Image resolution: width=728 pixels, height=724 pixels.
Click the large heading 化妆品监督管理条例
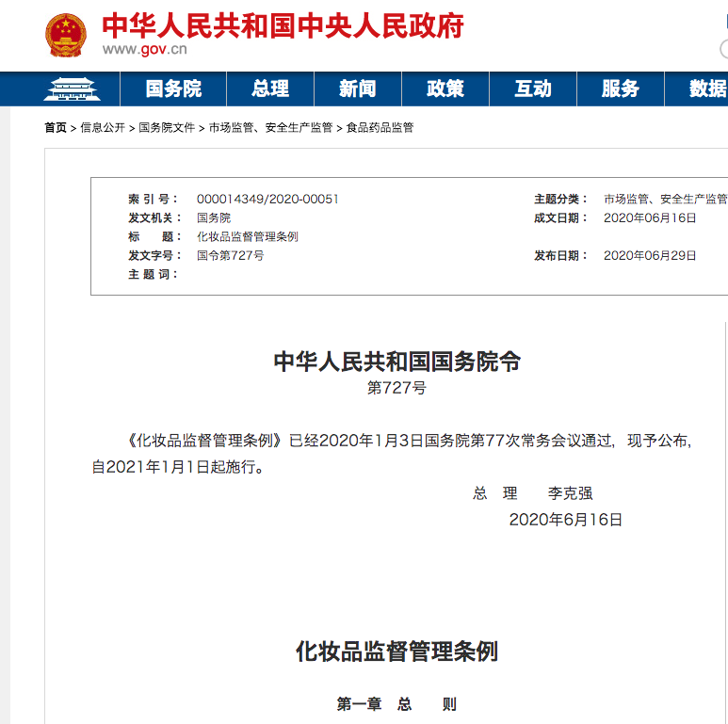(x=397, y=652)
